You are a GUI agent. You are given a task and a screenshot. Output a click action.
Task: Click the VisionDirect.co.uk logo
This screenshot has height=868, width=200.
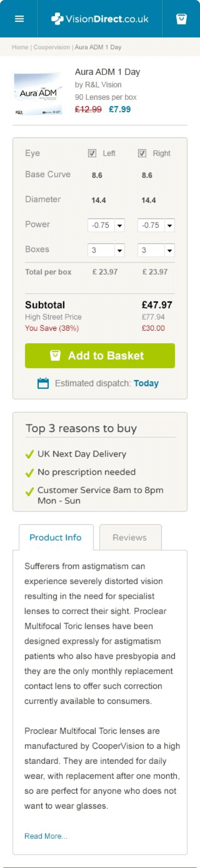100,19
